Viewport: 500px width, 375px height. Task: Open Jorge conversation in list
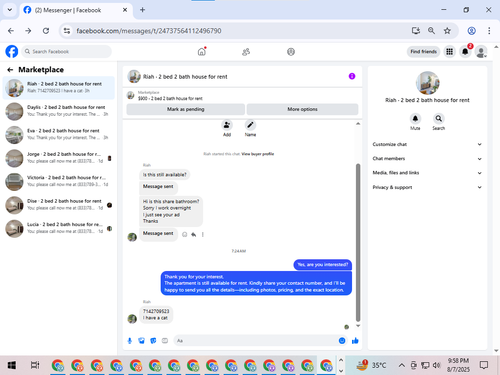(x=59, y=158)
